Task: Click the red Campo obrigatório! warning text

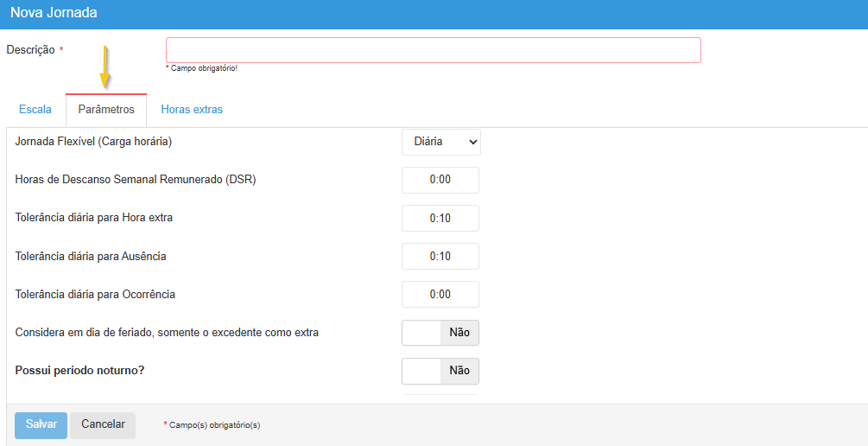Action: (x=204, y=68)
